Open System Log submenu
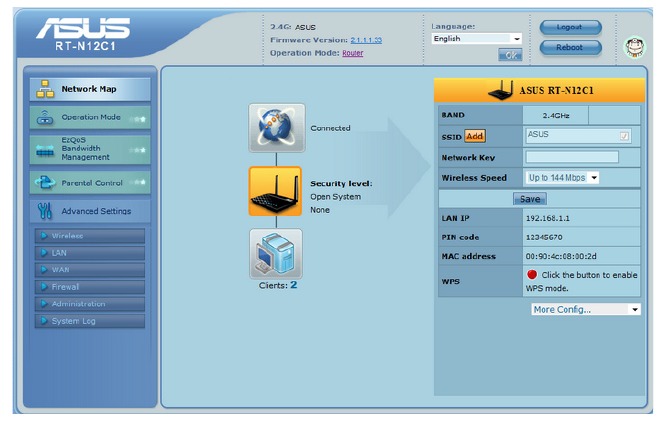 click(x=90, y=321)
